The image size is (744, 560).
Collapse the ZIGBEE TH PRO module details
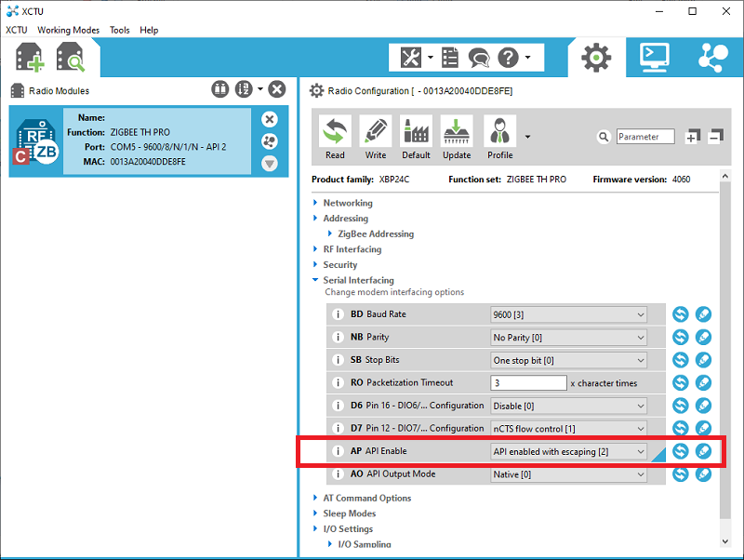pos(270,164)
